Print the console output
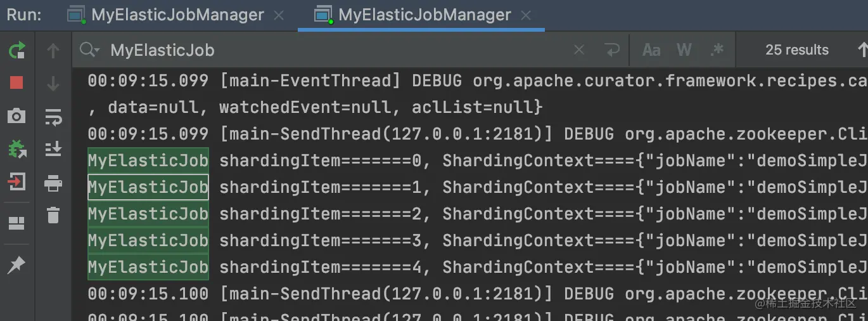 (x=53, y=183)
